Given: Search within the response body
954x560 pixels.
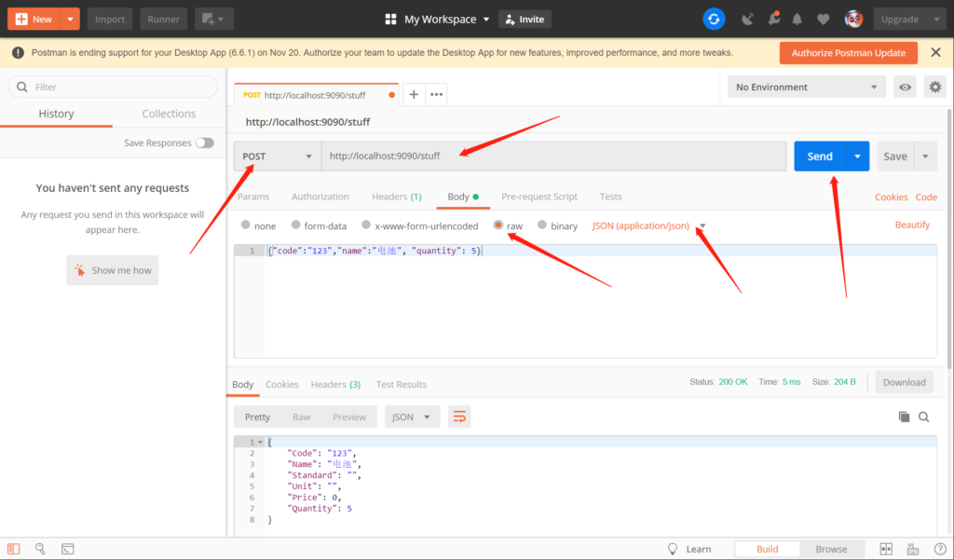Looking at the screenshot, I should click(923, 417).
